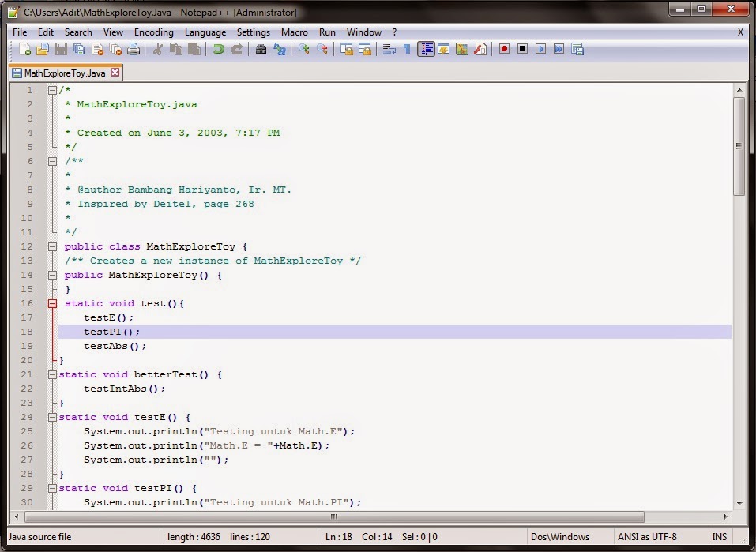This screenshot has height=552, width=756.
Task: Click the vertical scrollbar up arrow
Action: (x=739, y=90)
